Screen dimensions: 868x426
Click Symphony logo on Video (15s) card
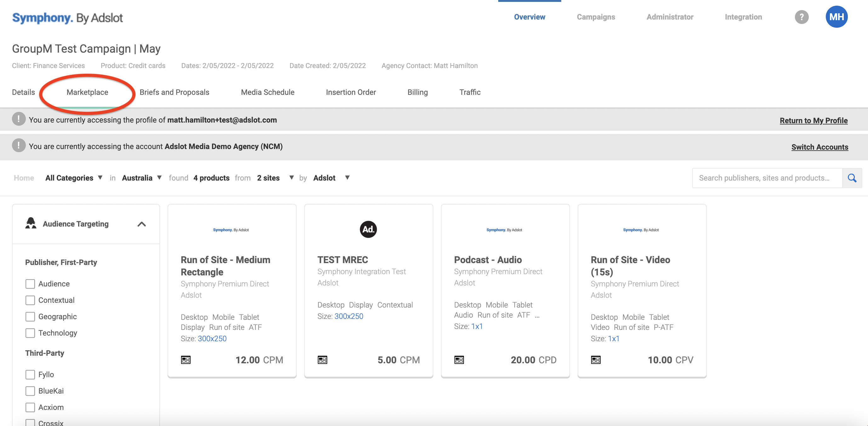[x=641, y=230]
